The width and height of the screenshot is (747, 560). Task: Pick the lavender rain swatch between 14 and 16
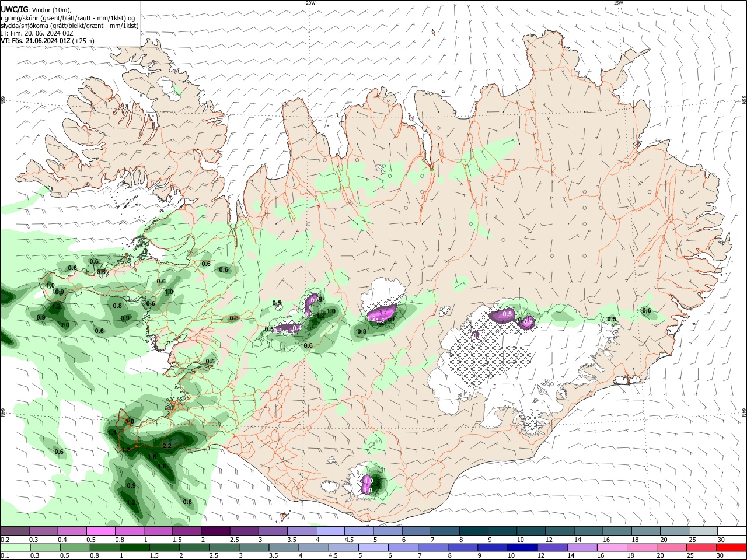point(581,547)
